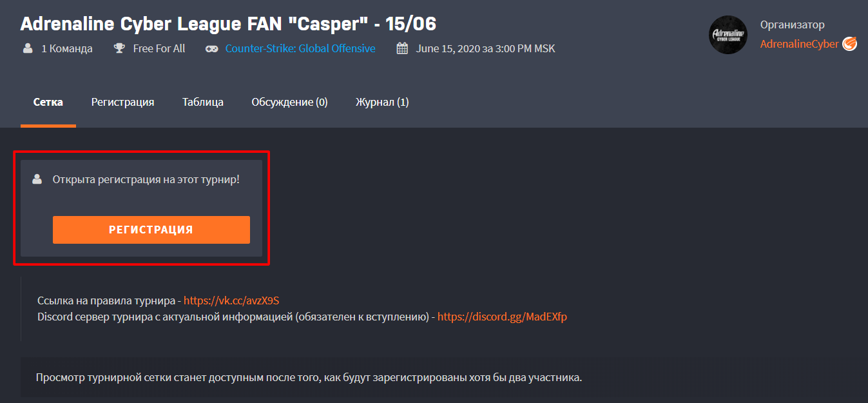
Task: Switch to the Регистрация tab
Action: click(122, 102)
